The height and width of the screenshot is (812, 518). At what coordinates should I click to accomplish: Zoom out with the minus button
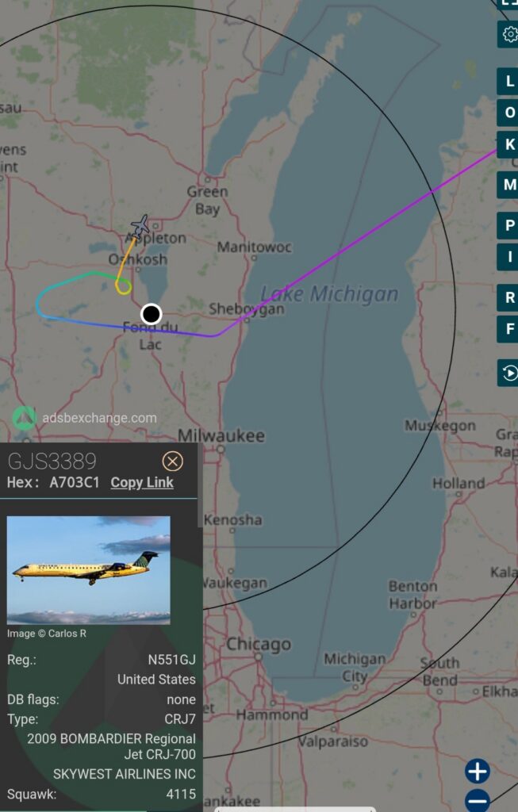click(477, 801)
